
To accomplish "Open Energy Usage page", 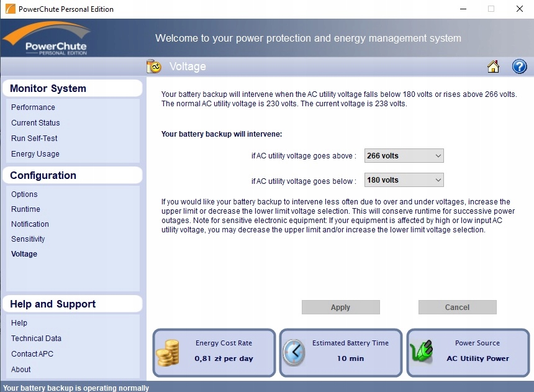I will coord(35,154).
